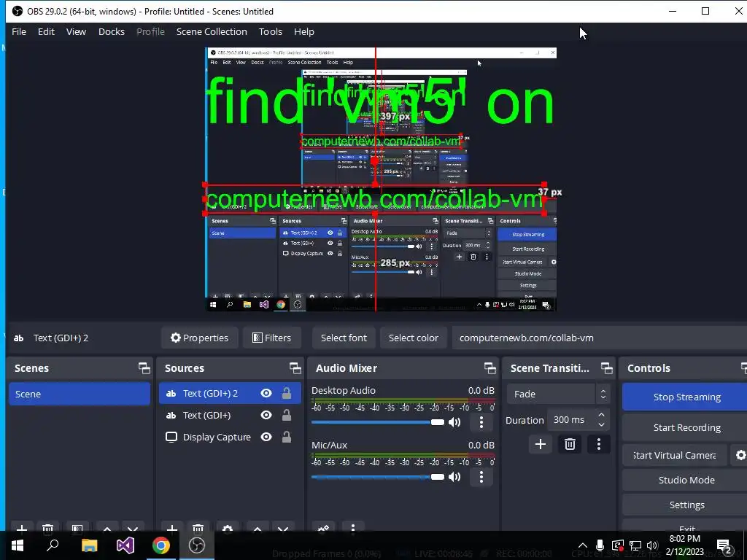Viewport: 747px width, 560px height.
Task: Open Properties for Text (GDI+) 2
Action: click(200, 338)
